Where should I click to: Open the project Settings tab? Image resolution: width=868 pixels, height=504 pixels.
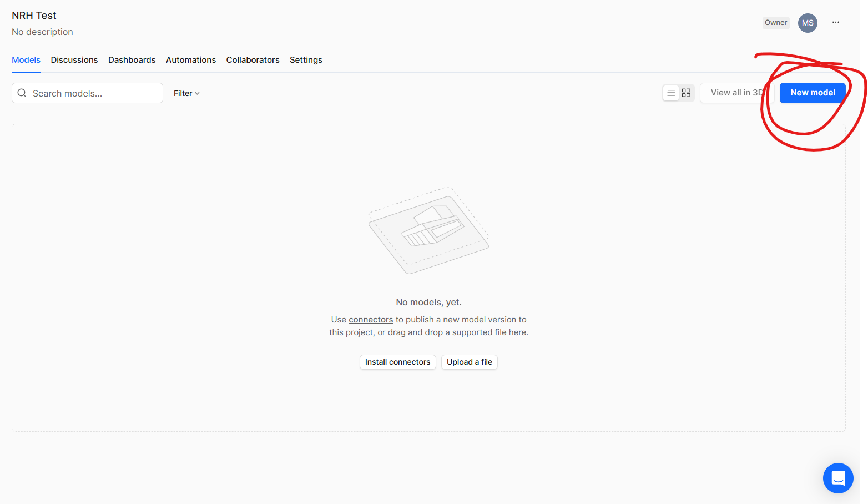[x=306, y=60]
